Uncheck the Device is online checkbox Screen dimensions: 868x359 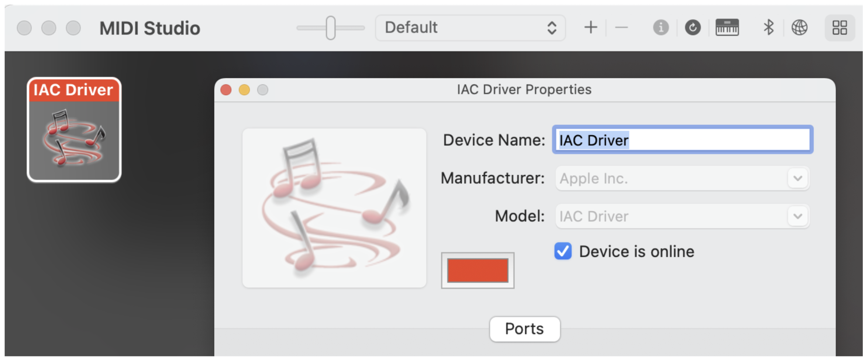(563, 251)
